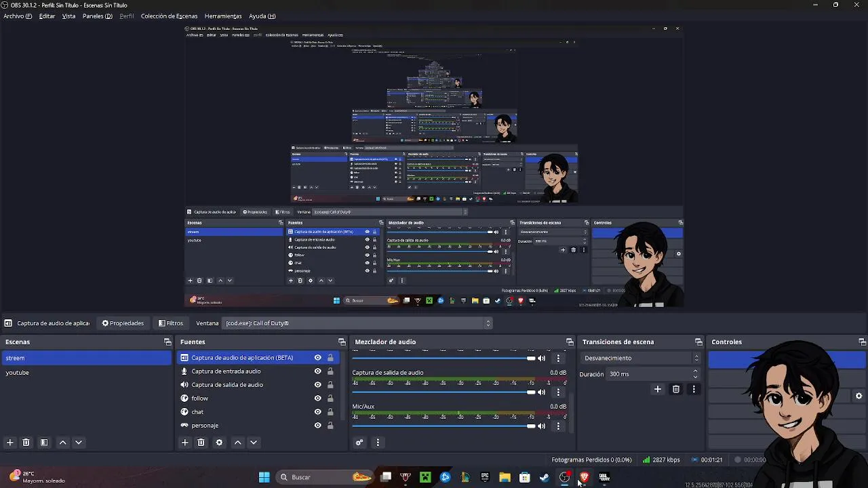Add a new source in Fuentes panel
Screen dimensions: 868x488
[184, 443]
